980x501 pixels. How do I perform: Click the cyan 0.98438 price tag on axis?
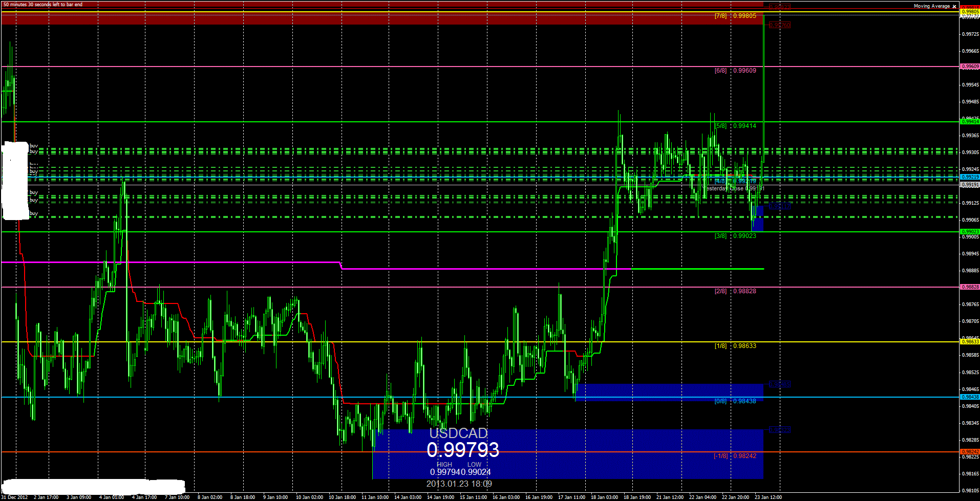[x=970, y=397]
